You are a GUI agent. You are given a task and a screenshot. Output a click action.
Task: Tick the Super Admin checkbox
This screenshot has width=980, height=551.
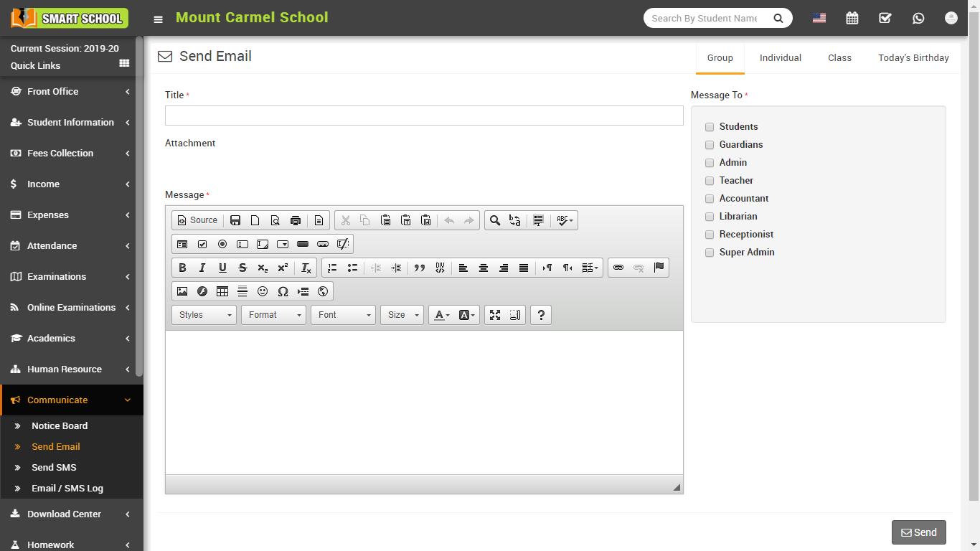tap(710, 253)
